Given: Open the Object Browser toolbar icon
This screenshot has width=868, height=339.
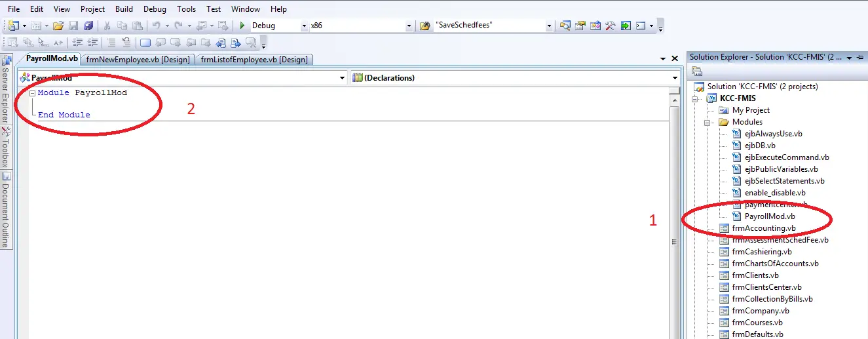Looking at the screenshot, I should (595, 26).
